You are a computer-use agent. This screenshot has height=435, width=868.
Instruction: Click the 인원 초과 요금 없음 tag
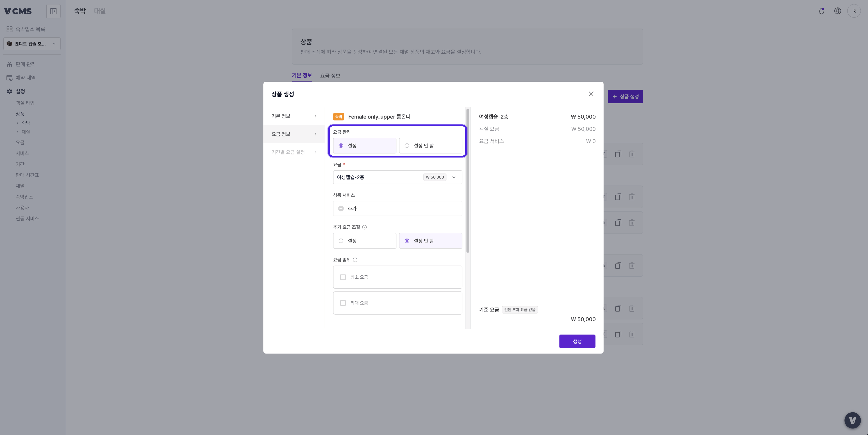(x=520, y=310)
